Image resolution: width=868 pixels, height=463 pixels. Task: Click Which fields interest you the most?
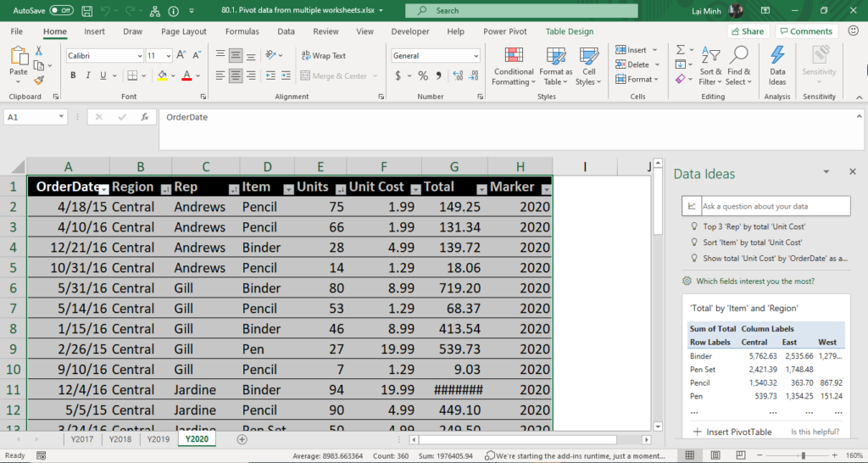[x=755, y=282]
